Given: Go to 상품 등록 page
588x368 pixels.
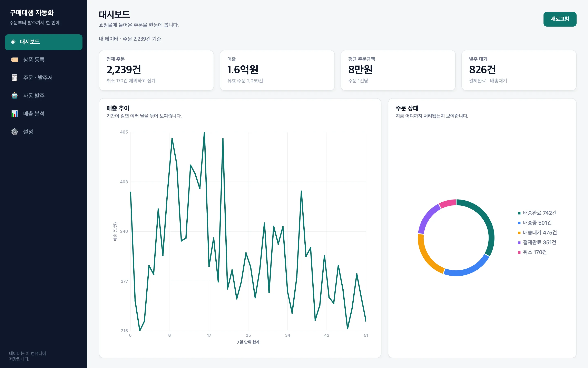Looking at the screenshot, I should pos(44,60).
